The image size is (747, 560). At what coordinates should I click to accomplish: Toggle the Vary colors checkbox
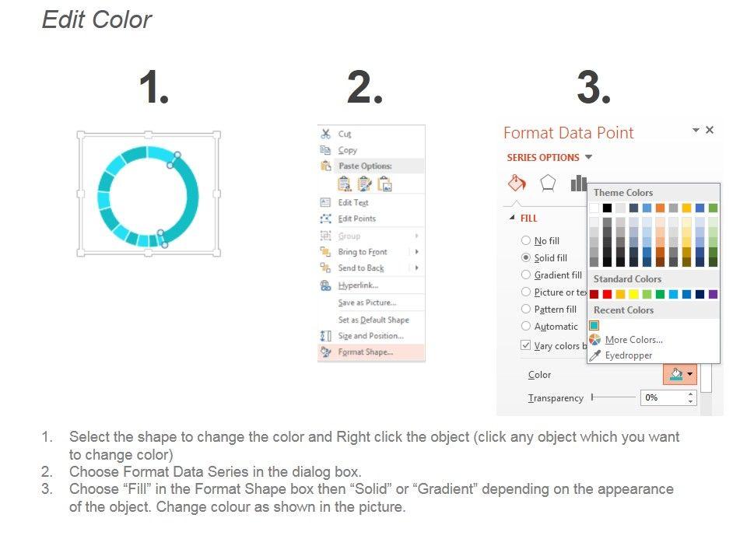pyautogui.click(x=526, y=345)
